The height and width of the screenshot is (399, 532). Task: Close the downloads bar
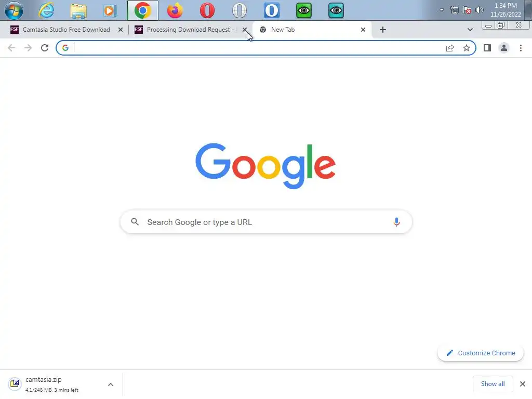click(x=523, y=384)
